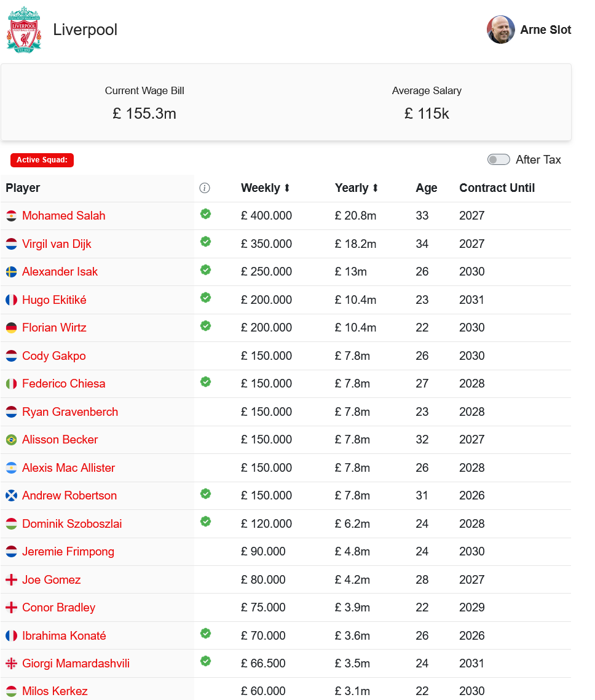
Task: Sort table by Yearly wage
Action: pos(357,188)
